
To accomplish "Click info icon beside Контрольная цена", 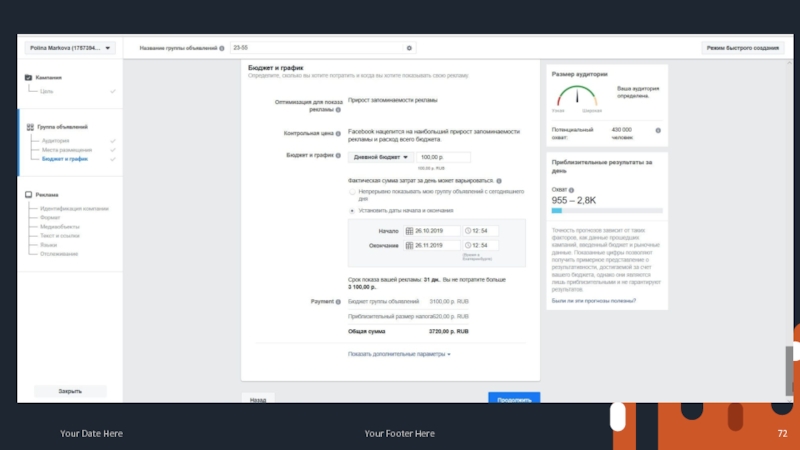I will click(337, 136).
